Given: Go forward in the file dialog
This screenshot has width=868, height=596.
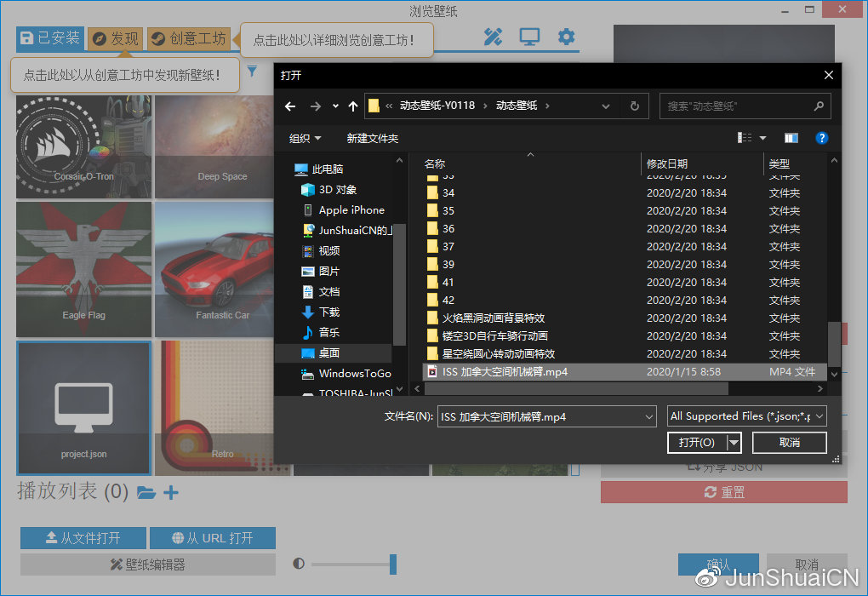Looking at the screenshot, I should tap(316, 106).
